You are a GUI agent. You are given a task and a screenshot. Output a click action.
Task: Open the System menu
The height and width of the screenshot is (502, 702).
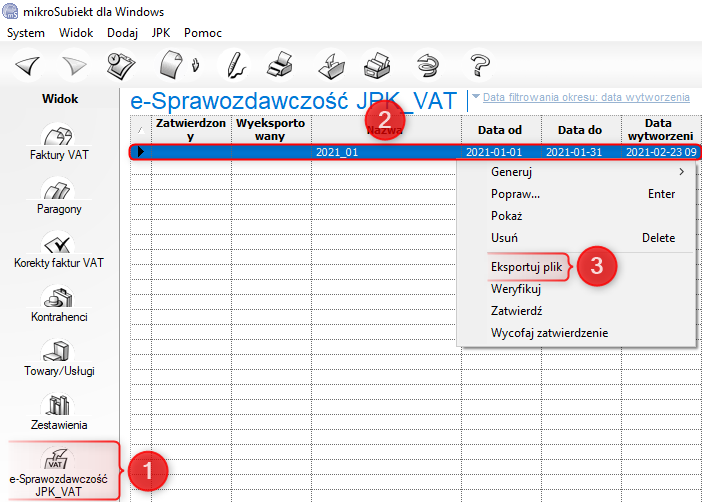tap(26, 33)
